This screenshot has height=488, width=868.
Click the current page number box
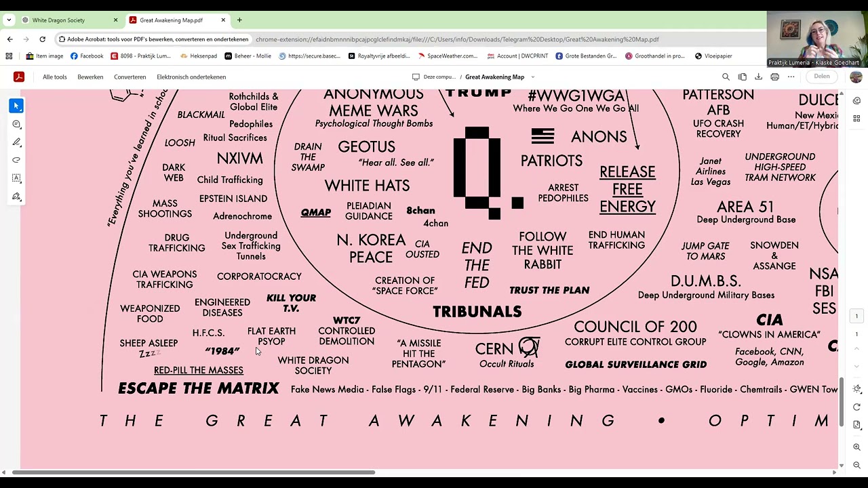(x=856, y=317)
